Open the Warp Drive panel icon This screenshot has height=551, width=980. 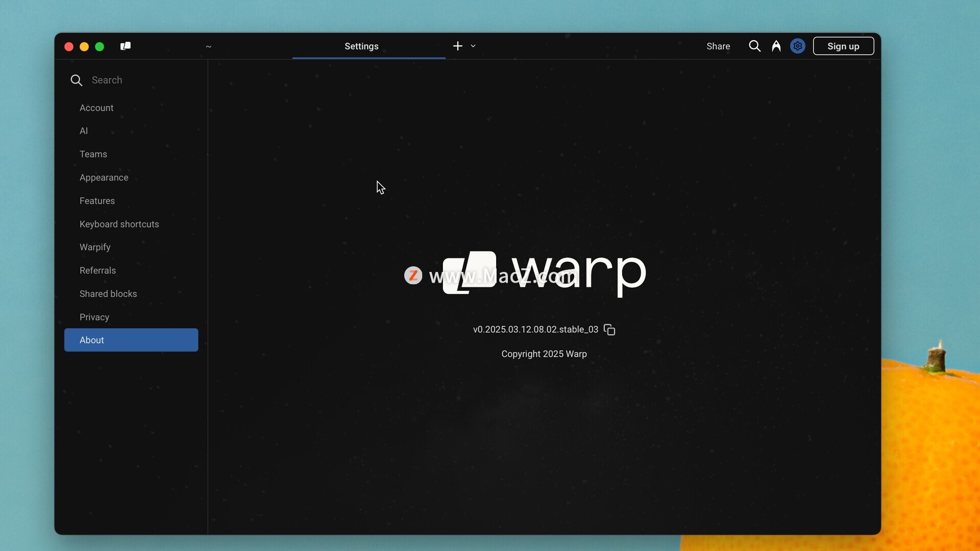pos(126,46)
